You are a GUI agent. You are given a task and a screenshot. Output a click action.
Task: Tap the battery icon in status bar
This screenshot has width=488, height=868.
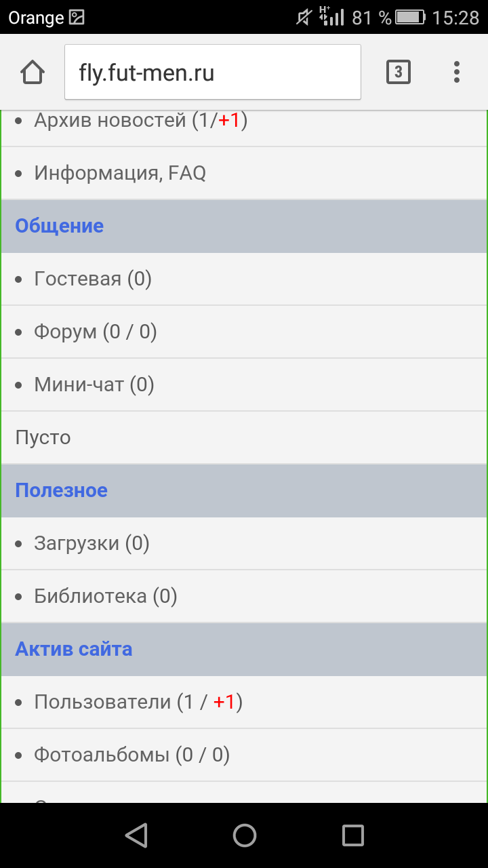[x=411, y=18]
